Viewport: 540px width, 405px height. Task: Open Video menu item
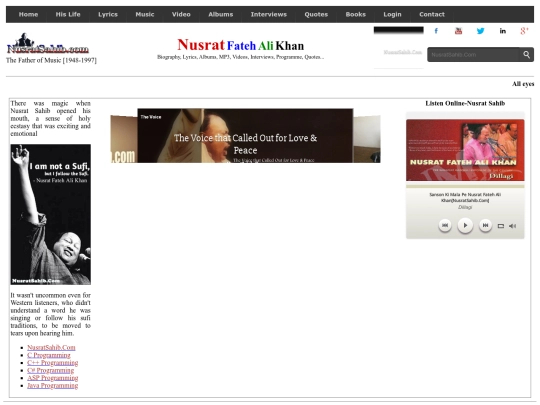click(181, 14)
